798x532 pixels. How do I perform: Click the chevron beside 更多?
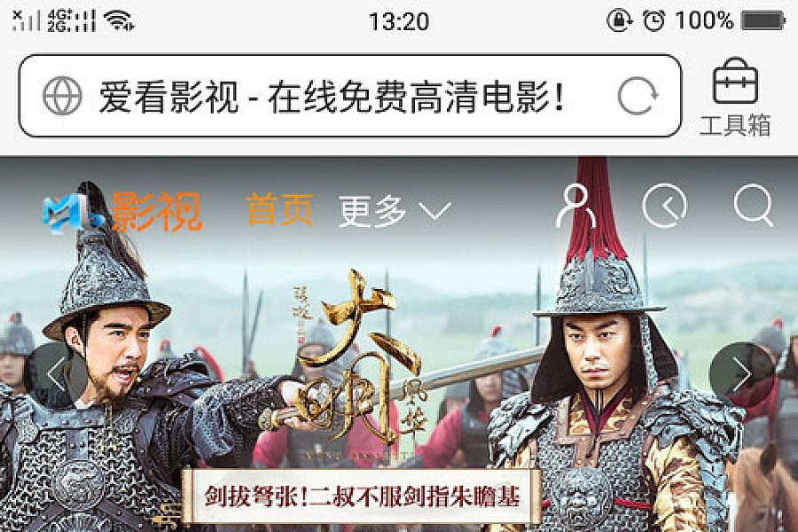pos(435,211)
